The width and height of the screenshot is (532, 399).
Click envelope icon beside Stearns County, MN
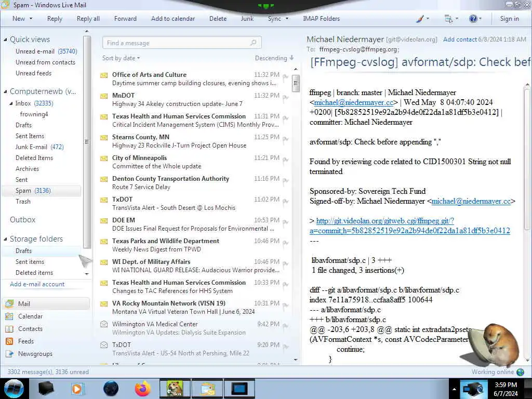[104, 137]
